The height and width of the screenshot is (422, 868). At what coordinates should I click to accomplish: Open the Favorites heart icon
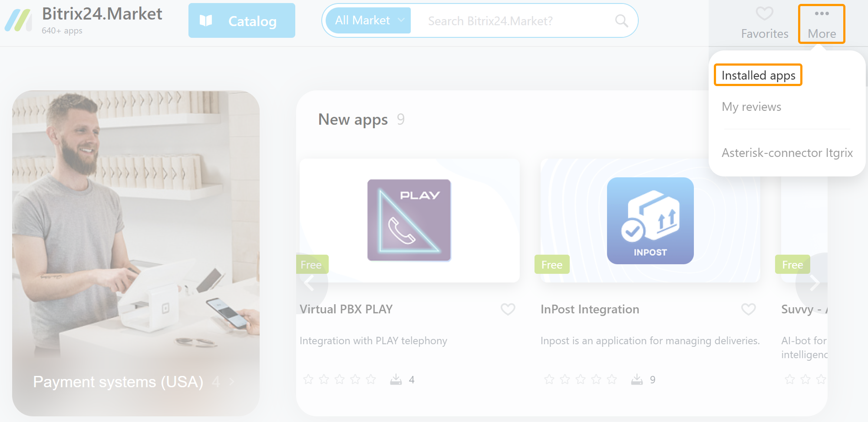click(764, 13)
